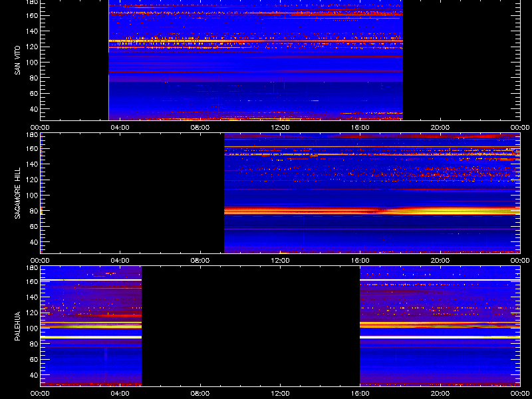Click 12:00 time label under Sagamore Hill plot
Screen dimensions: 532x399
[280, 261]
